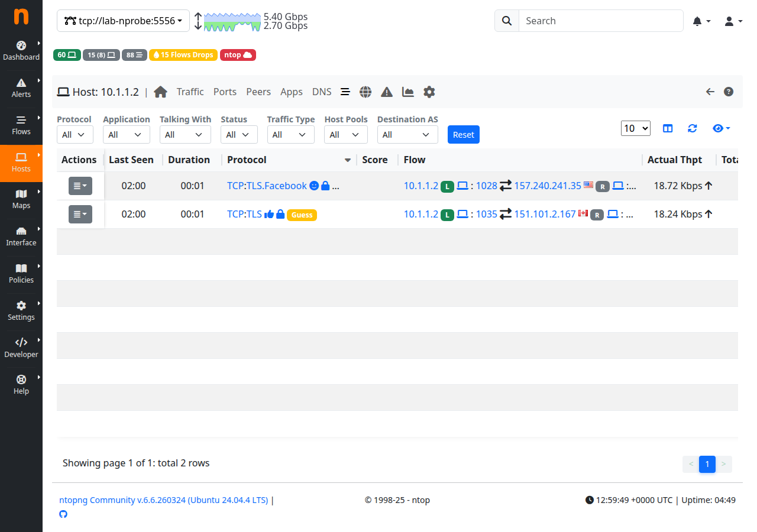This screenshot has width=757, height=532.
Task: Click the home icon on the host toolbar
Action: pos(160,92)
